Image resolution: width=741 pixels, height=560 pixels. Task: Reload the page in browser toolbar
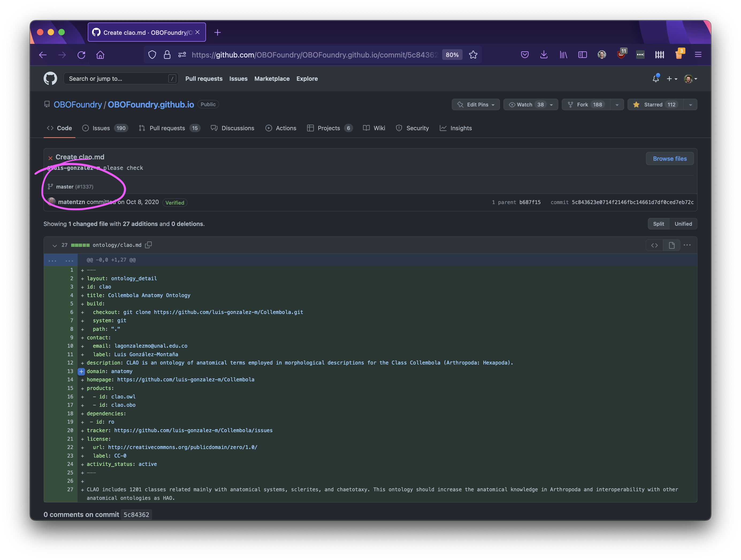click(x=81, y=55)
